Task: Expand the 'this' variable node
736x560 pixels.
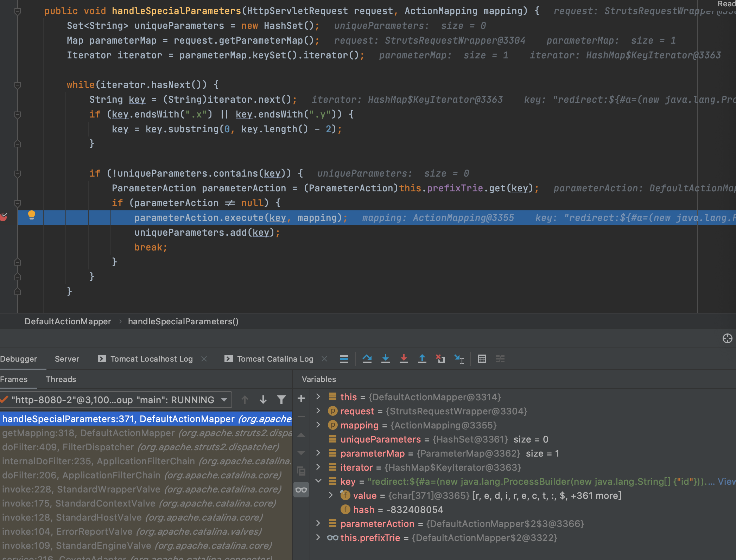Action: pos(318,397)
